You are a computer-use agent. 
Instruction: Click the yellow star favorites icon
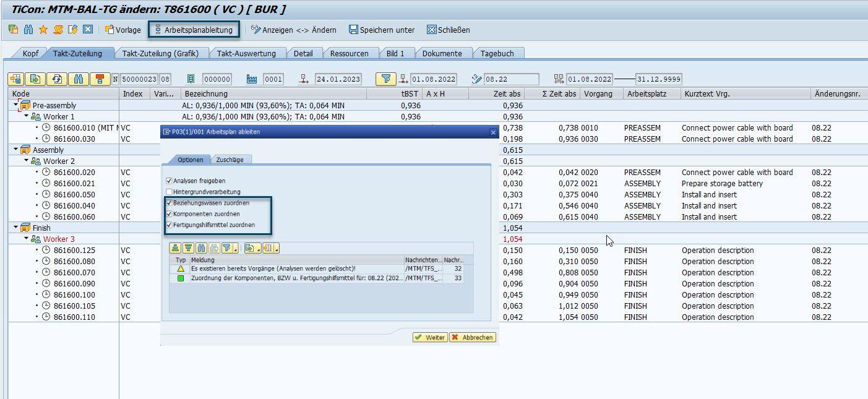[x=43, y=30]
